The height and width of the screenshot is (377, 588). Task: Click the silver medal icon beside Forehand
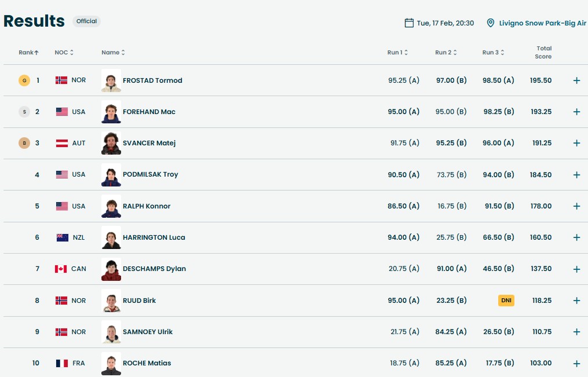24,112
